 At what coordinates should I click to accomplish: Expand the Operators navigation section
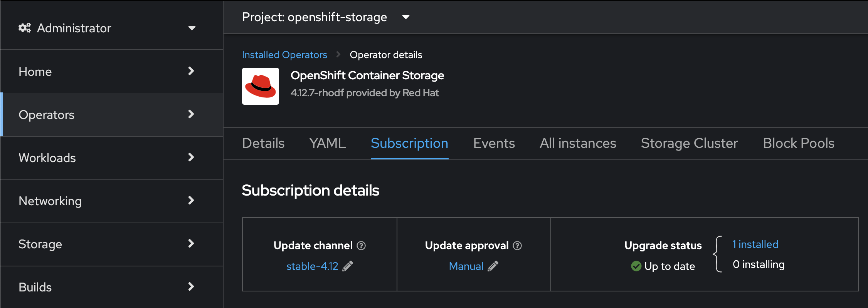112,115
